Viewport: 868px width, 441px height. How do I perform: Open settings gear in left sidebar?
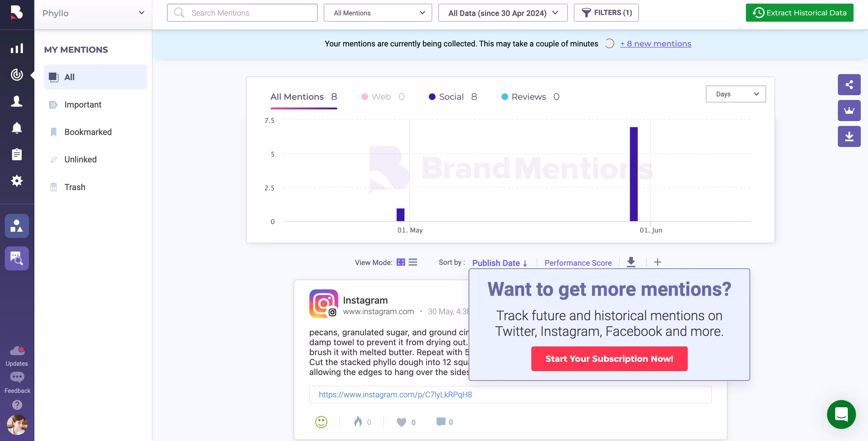pyautogui.click(x=17, y=181)
